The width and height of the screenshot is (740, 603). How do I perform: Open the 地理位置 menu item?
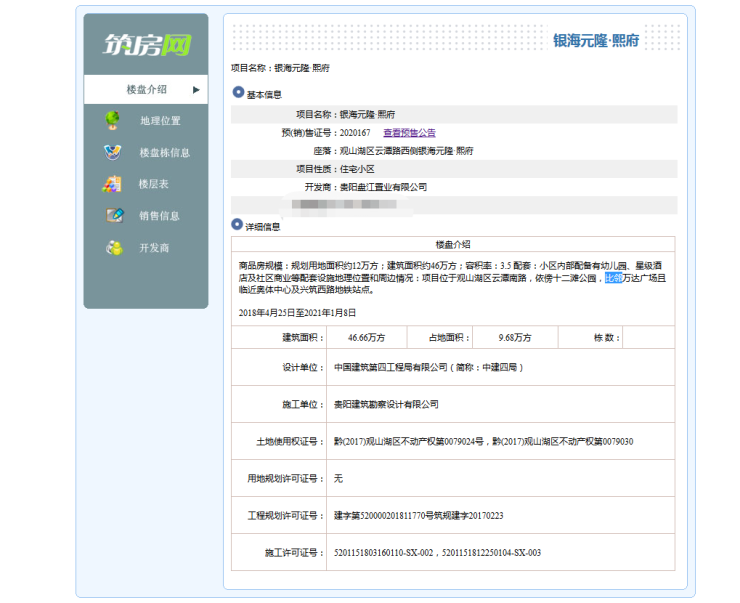(x=160, y=121)
